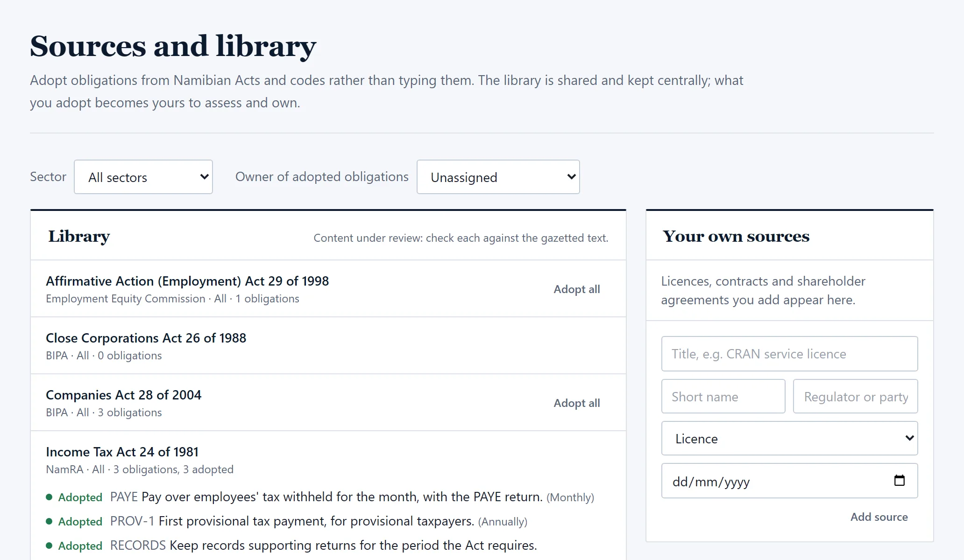Click the Your own sources heading

click(736, 237)
